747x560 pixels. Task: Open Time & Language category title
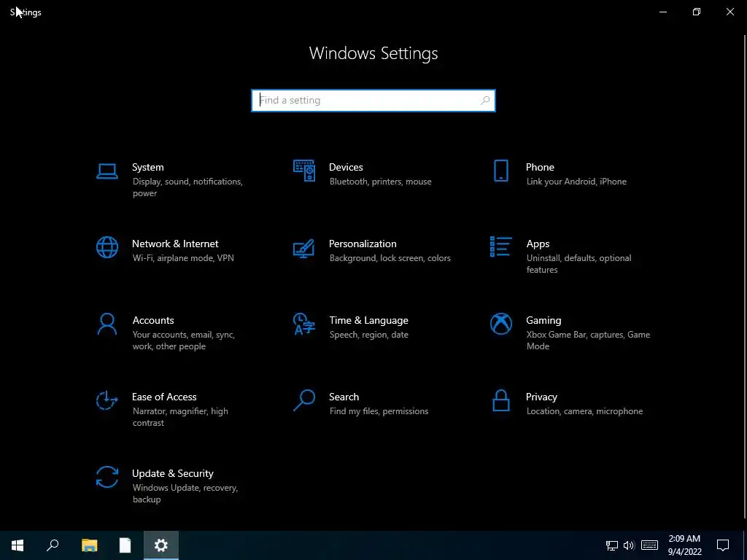[368, 321]
